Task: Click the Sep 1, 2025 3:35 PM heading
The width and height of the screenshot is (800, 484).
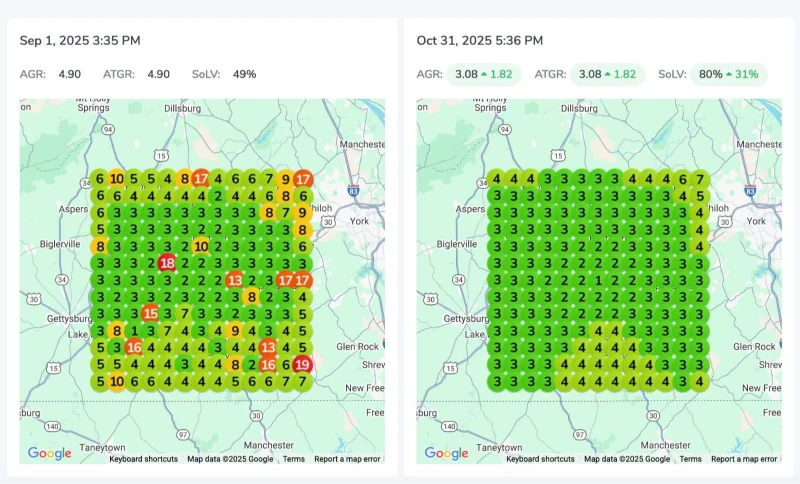Action: point(80,41)
